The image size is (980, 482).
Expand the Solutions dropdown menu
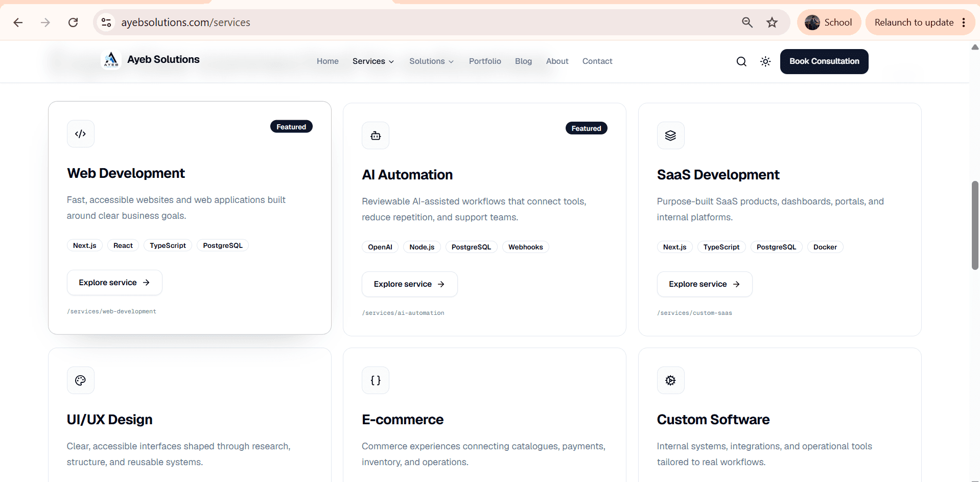point(432,61)
